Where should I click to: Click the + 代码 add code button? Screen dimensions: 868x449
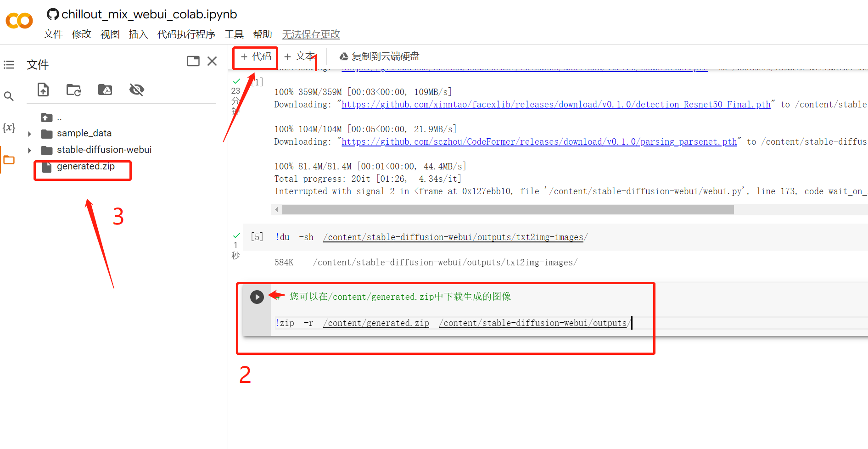256,56
